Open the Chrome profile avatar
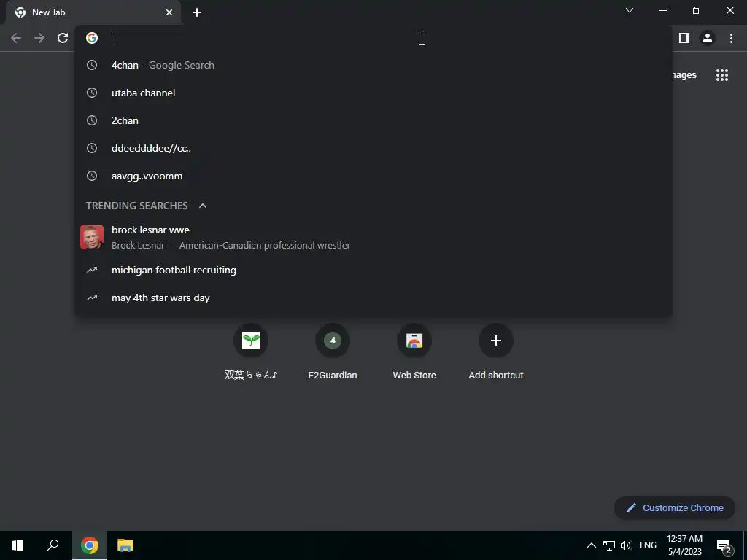The image size is (747, 560). point(708,38)
